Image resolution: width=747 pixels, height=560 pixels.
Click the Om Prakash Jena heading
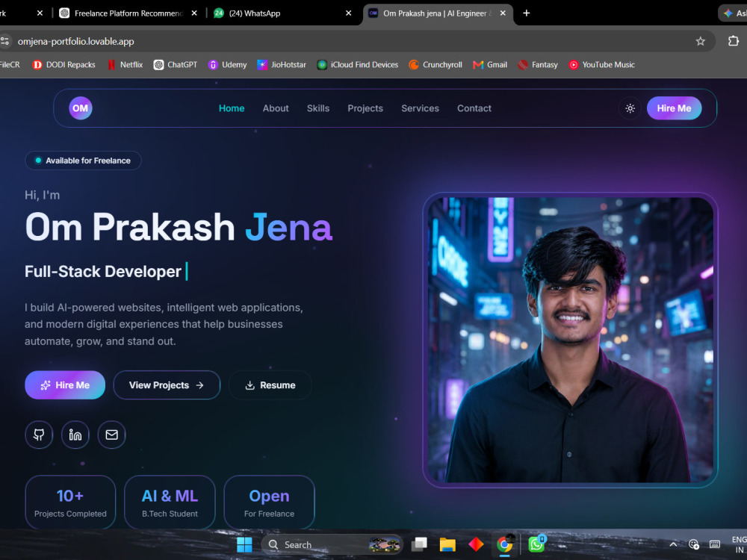(179, 227)
